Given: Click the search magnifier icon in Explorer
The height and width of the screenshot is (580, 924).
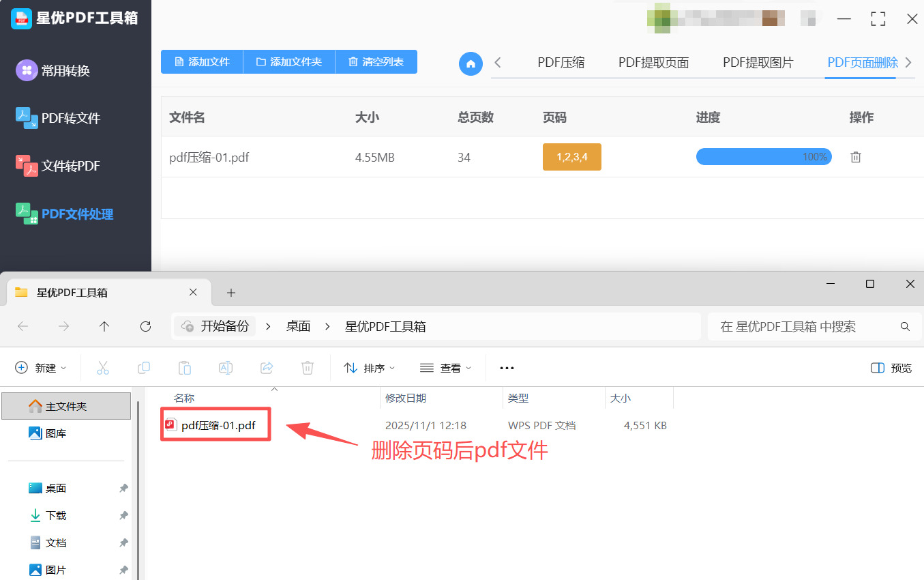Looking at the screenshot, I should click(906, 327).
